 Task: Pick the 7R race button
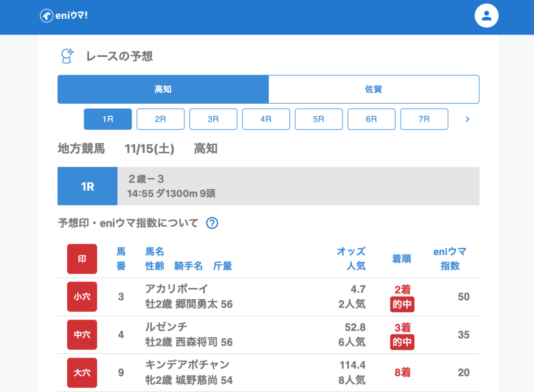(424, 119)
